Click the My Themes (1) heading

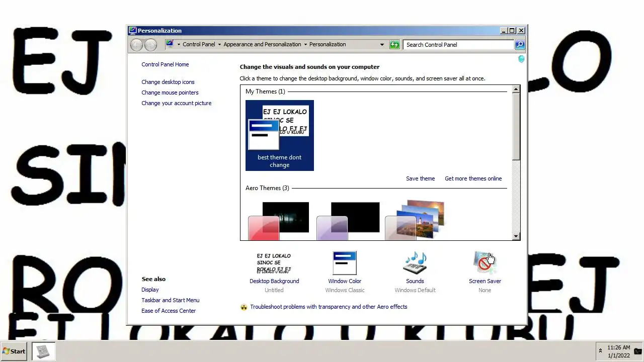click(x=265, y=92)
